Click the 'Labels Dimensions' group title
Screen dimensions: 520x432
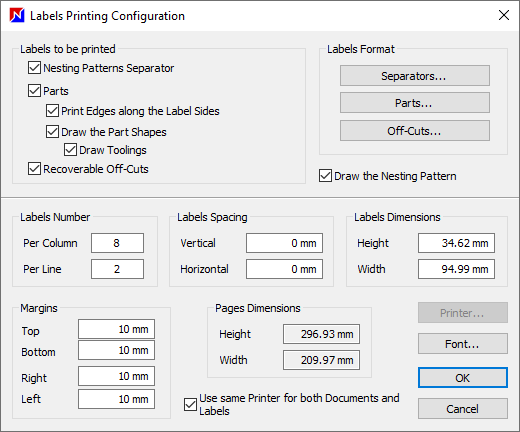coord(397,217)
